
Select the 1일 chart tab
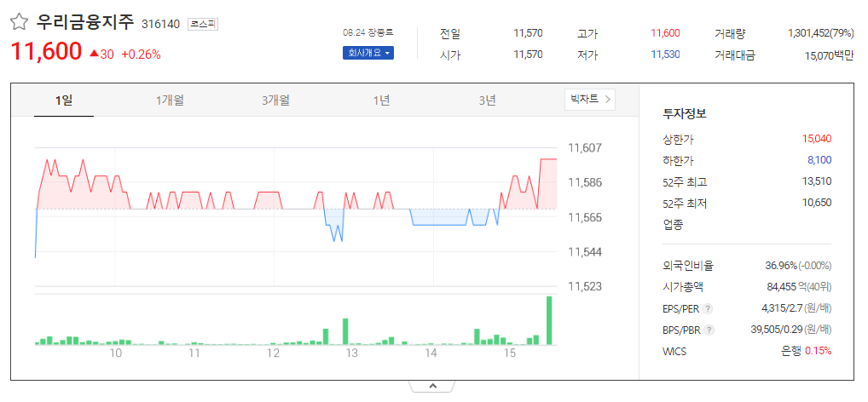pyautogui.click(x=64, y=100)
